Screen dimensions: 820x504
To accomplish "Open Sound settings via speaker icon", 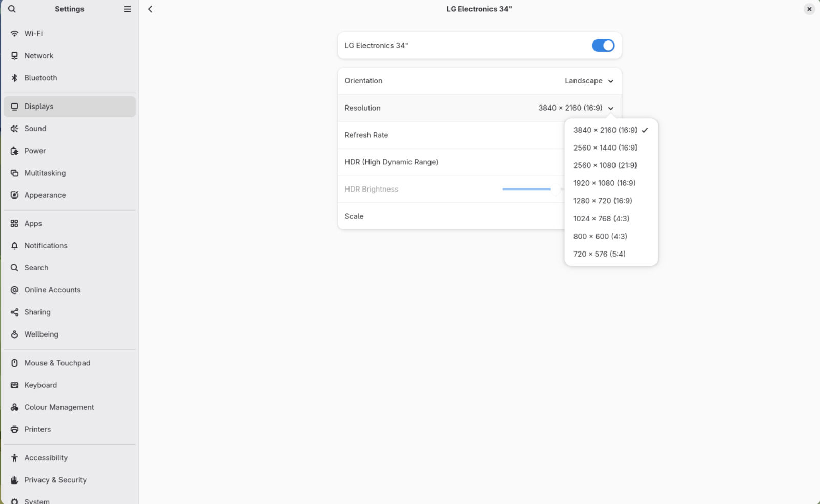I will [x=14, y=129].
